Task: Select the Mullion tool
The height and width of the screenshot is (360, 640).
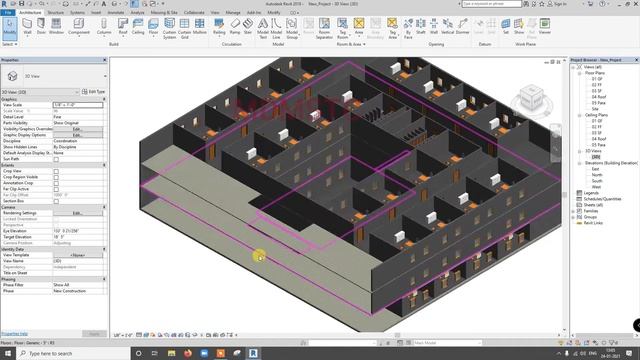Action: click(x=200, y=27)
